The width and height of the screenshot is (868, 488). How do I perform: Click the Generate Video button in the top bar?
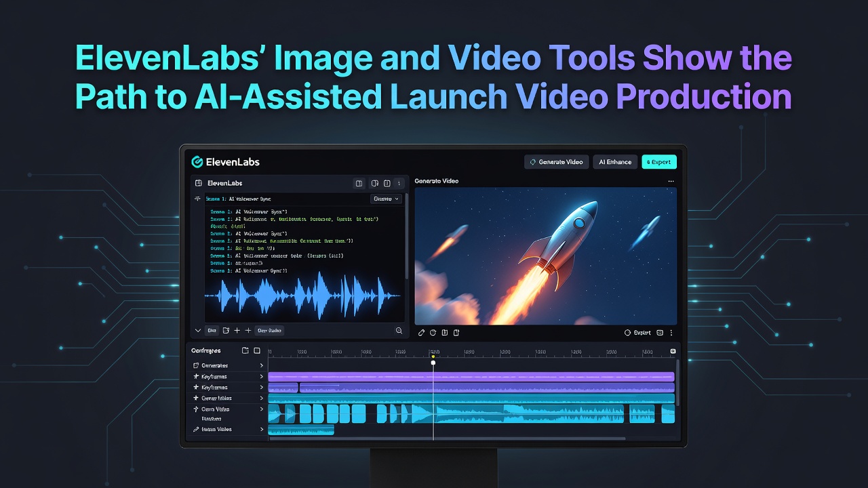556,162
